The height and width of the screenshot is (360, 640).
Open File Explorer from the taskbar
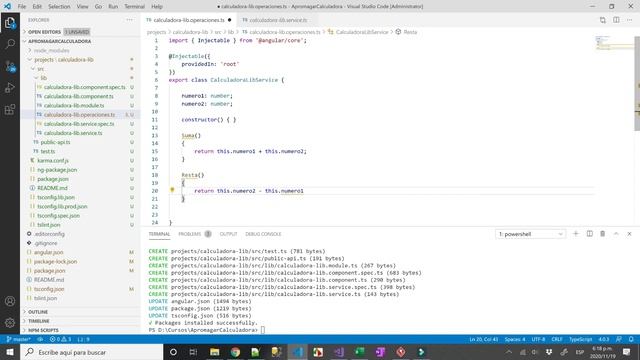(215, 352)
